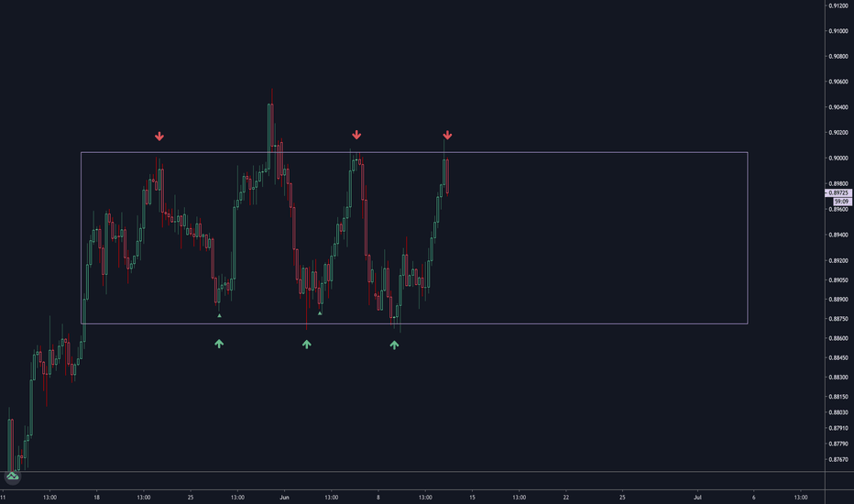This screenshot has height=504, width=854.
Task: Select the last red candle on the chart
Action: [x=447, y=175]
